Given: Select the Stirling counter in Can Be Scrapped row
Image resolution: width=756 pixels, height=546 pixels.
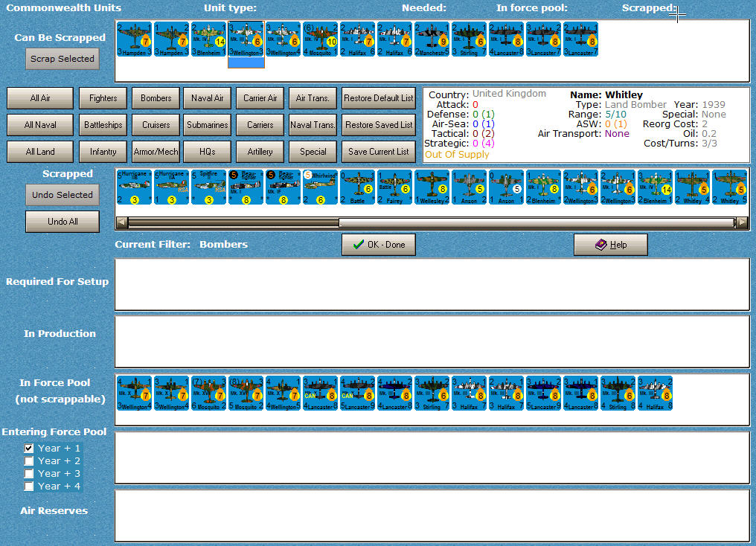Looking at the screenshot, I should coord(469,39).
